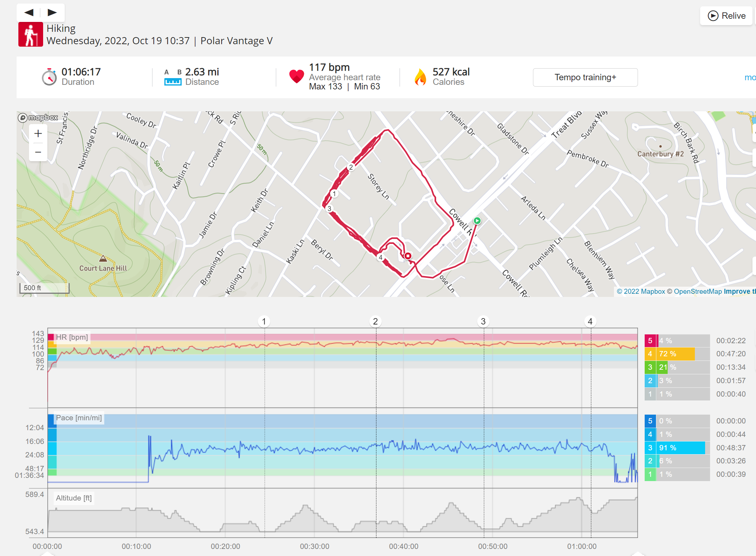
Task: Zoom in on the map
Action: pos(38,134)
